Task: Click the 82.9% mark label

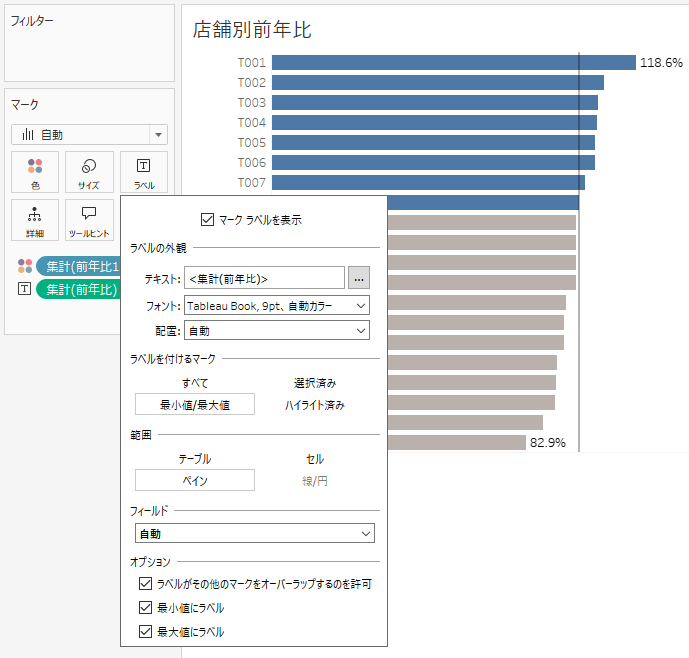Action: [548, 443]
